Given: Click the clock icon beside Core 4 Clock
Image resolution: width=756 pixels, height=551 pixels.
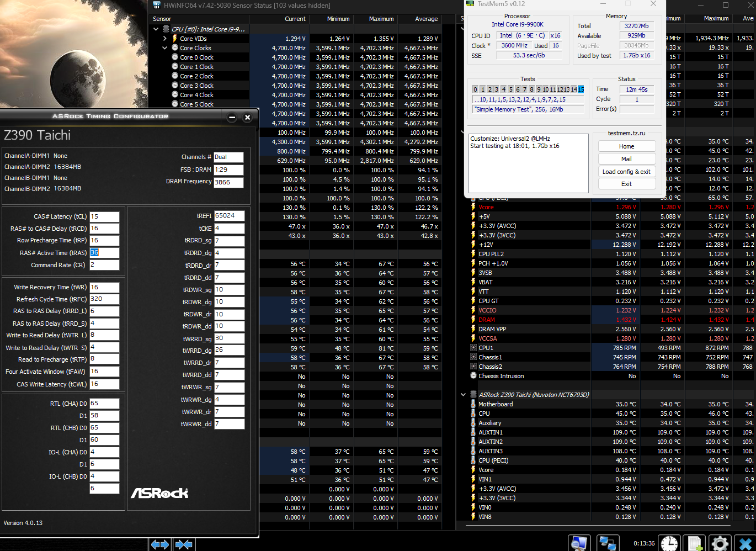Looking at the screenshot, I should (x=174, y=95).
